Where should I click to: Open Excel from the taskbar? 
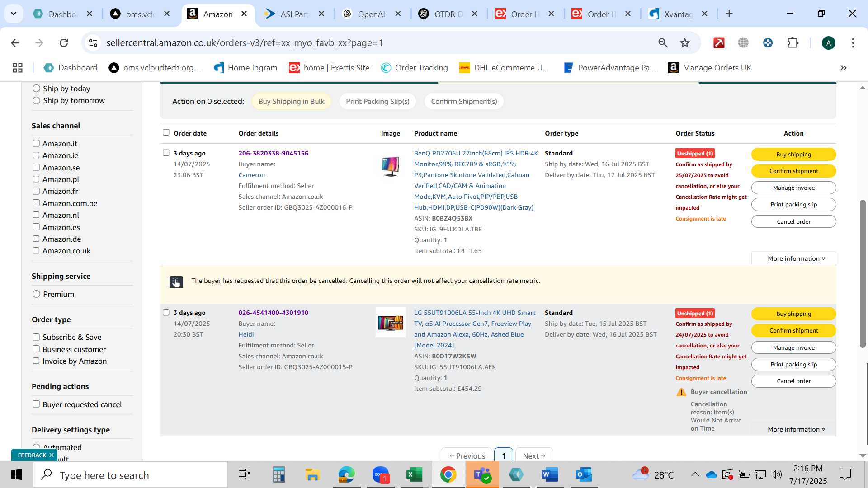(414, 475)
